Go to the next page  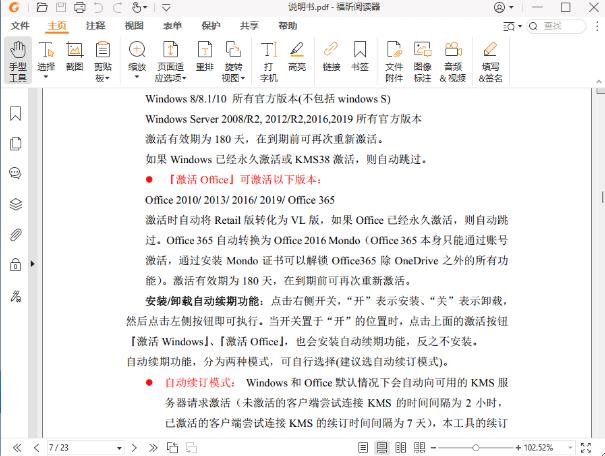point(134,448)
